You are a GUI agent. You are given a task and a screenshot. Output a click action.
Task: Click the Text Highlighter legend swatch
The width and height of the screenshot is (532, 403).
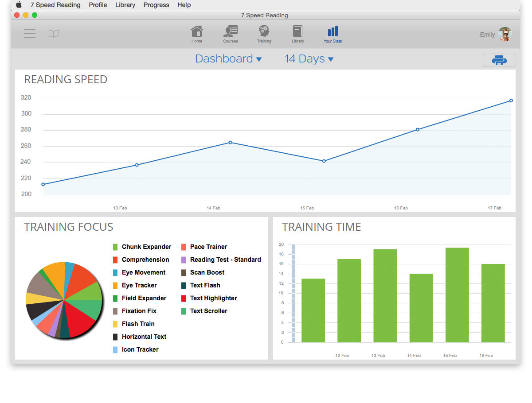point(184,298)
